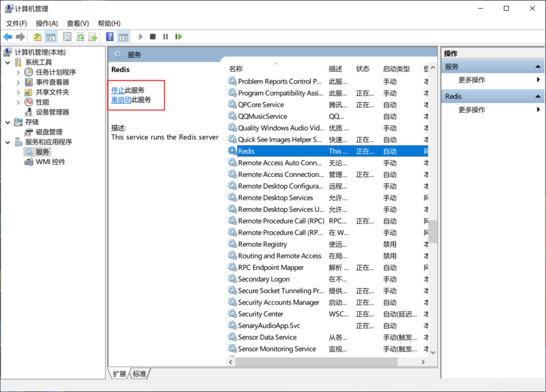The image size is (546, 392).
Task: Click the 停止 link to stop Redis
Action: click(118, 90)
